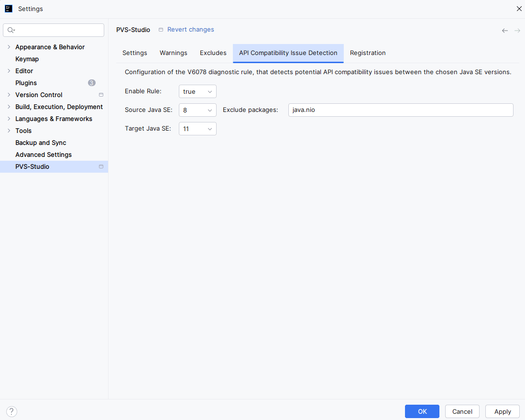Screen dimensions: 525x420
Task: Select Build, Execution, Deployment item
Action: click(x=54, y=107)
